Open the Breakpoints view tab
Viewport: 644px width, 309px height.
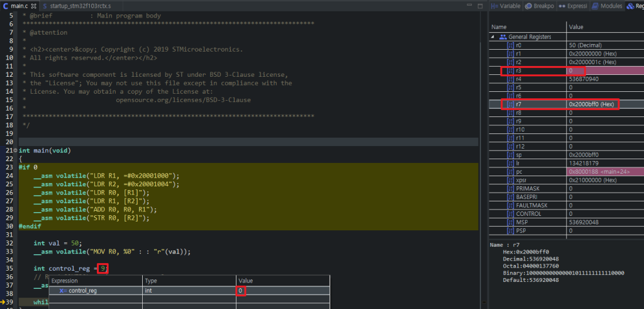540,6
